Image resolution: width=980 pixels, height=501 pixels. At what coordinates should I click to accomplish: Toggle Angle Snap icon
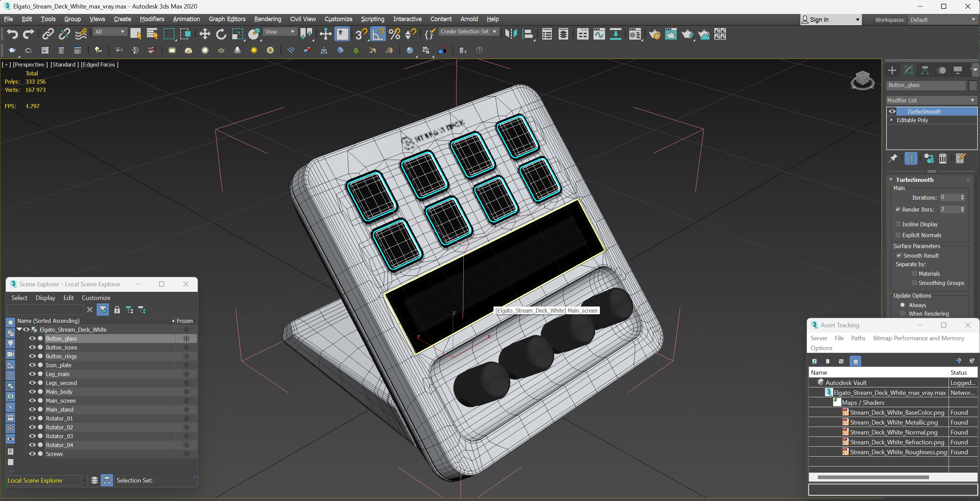click(378, 34)
